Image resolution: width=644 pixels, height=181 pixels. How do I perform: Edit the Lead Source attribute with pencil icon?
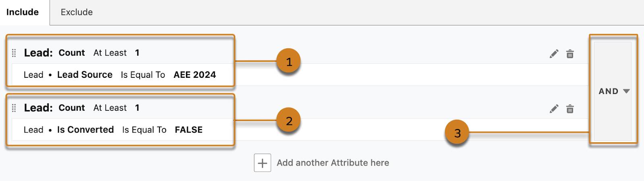pos(554,54)
